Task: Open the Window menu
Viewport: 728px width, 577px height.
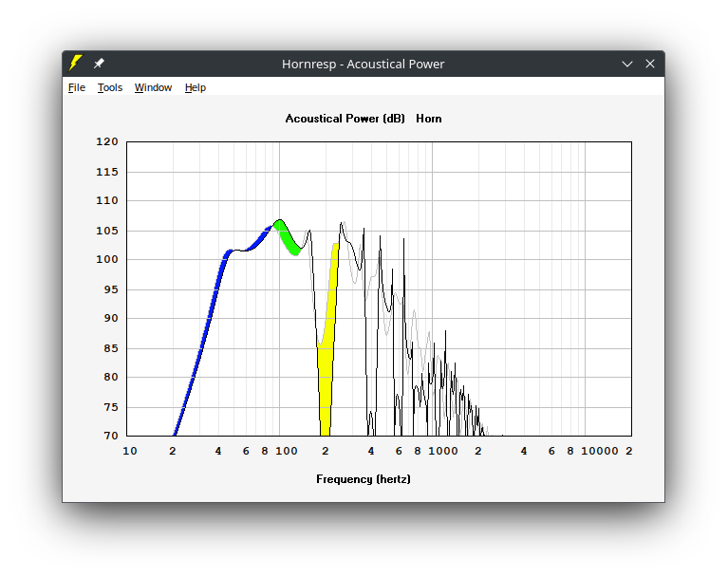Action: click(153, 87)
